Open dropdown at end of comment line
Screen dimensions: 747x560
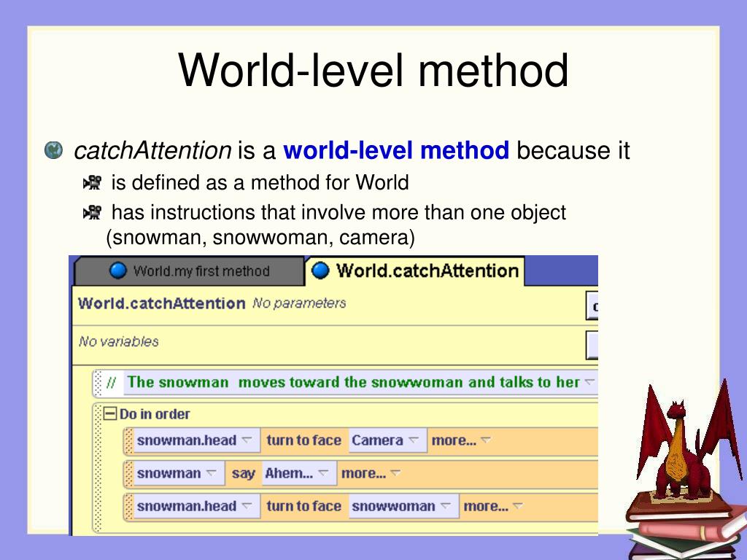(x=589, y=381)
